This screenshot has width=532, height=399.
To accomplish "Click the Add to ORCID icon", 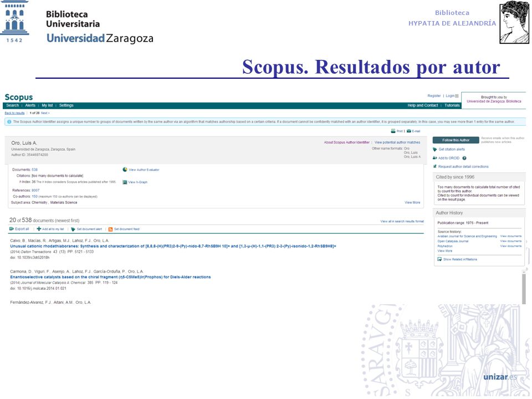I will coord(435,158).
